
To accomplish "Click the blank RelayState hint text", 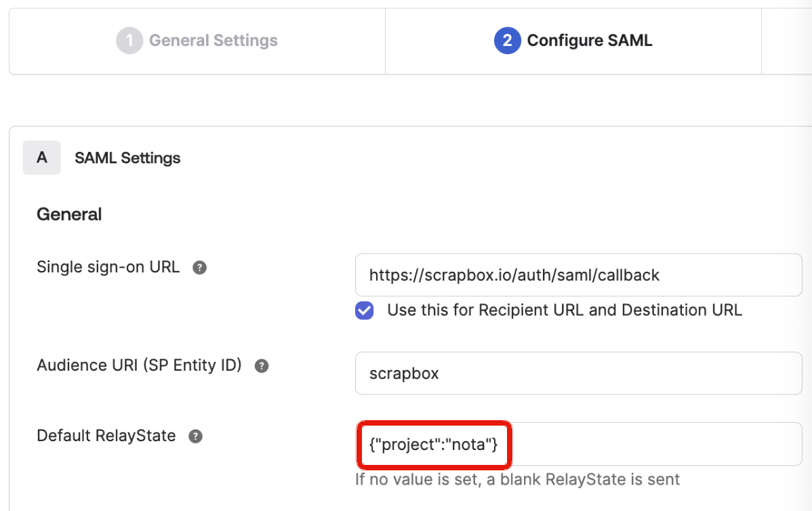I will point(517,480).
